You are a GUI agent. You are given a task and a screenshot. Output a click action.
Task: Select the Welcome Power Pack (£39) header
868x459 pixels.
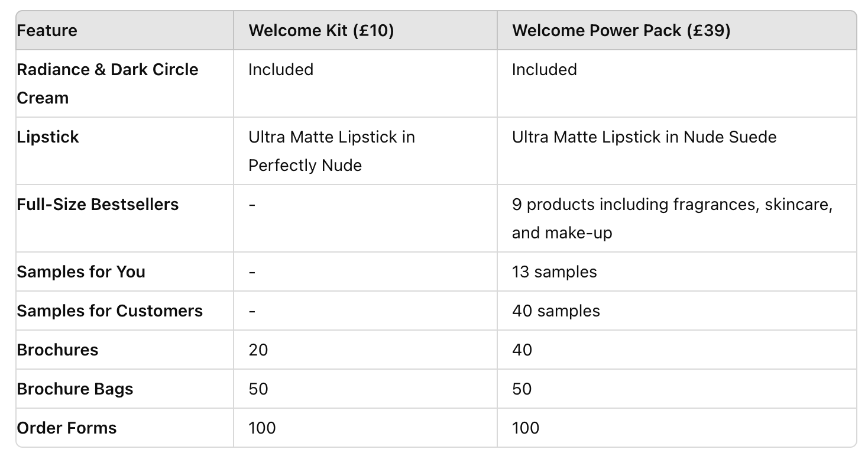621,31
